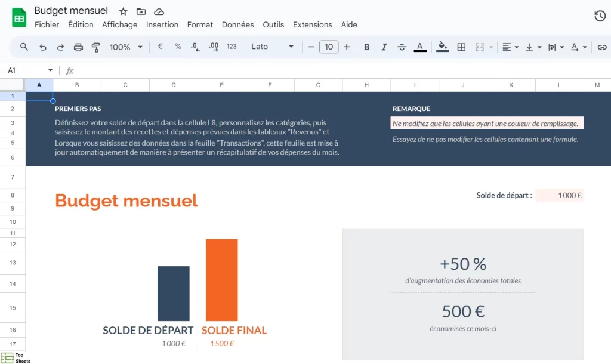The width and height of the screenshot is (611, 364).
Task: Select the Solde de départ : label
Action: pos(504,195)
